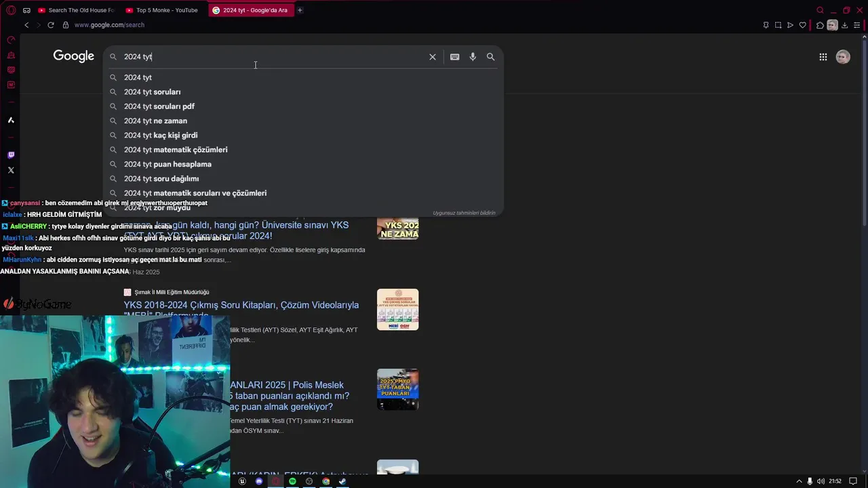The width and height of the screenshot is (868, 488).
Task: Click the search box containing 2024 tyt
Action: pos(271,57)
